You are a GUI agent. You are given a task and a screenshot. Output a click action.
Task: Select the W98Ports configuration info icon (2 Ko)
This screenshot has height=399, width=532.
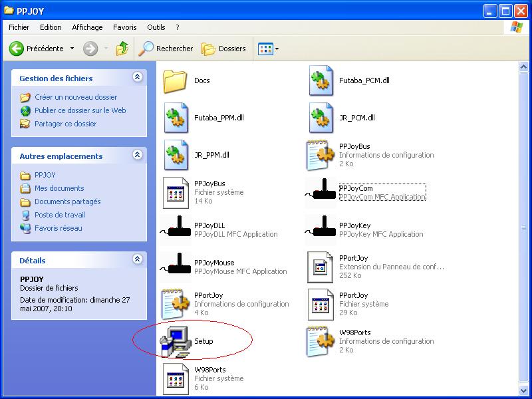click(321, 341)
